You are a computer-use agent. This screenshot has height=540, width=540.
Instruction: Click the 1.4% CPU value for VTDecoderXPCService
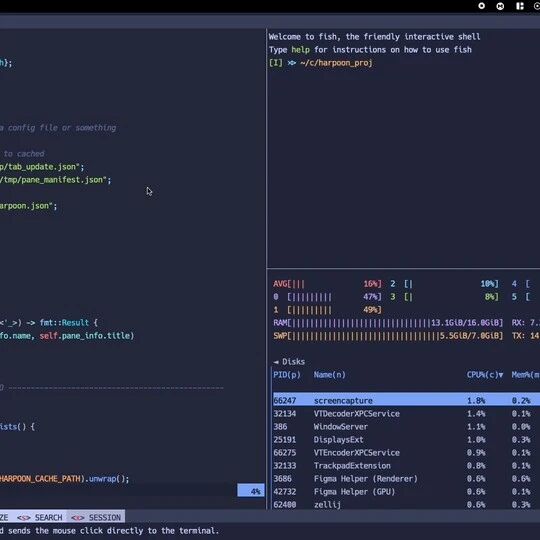[476, 414]
